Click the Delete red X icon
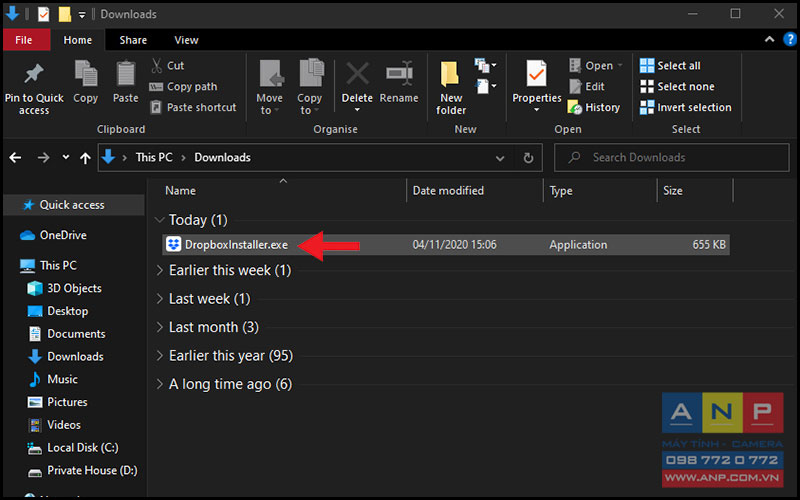This screenshot has height=500, width=800. (357, 73)
